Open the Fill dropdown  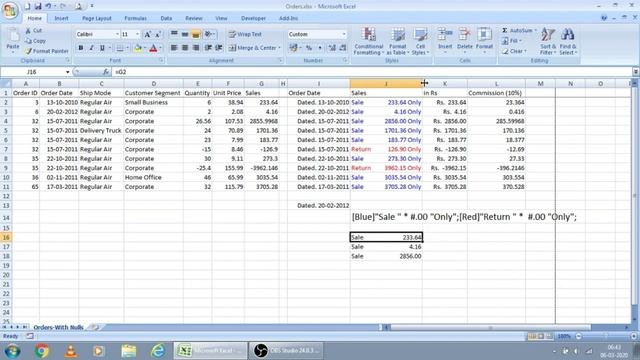tap(511, 41)
